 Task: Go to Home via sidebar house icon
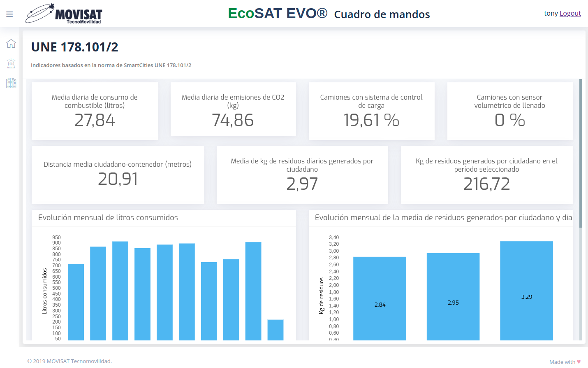(11, 44)
